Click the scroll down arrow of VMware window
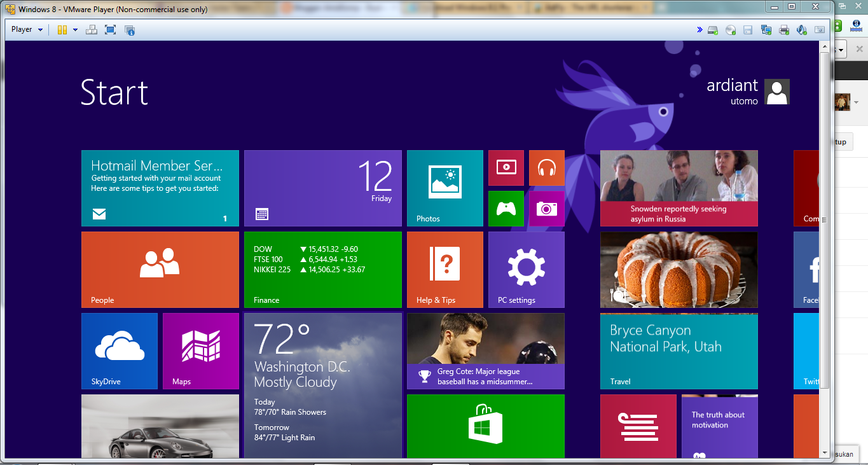The image size is (868, 465). [x=825, y=453]
